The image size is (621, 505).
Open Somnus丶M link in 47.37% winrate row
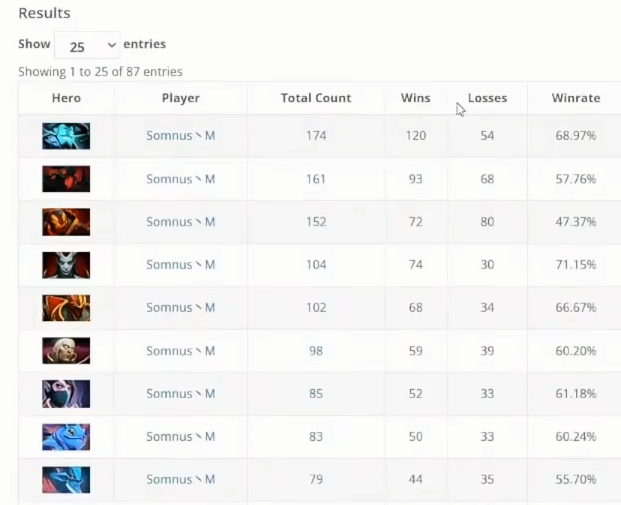click(181, 222)
